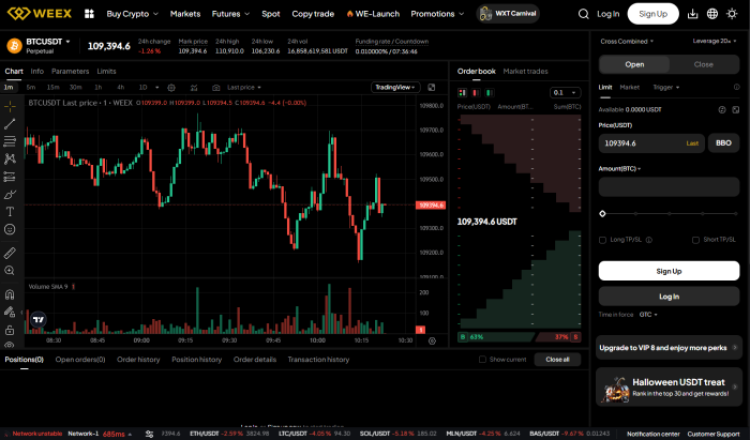Image resolution: width=750 pixels, height=440 pixels.
Task: Select the Open position toggle
Action: pyautogui.click(x=635, y=64)
